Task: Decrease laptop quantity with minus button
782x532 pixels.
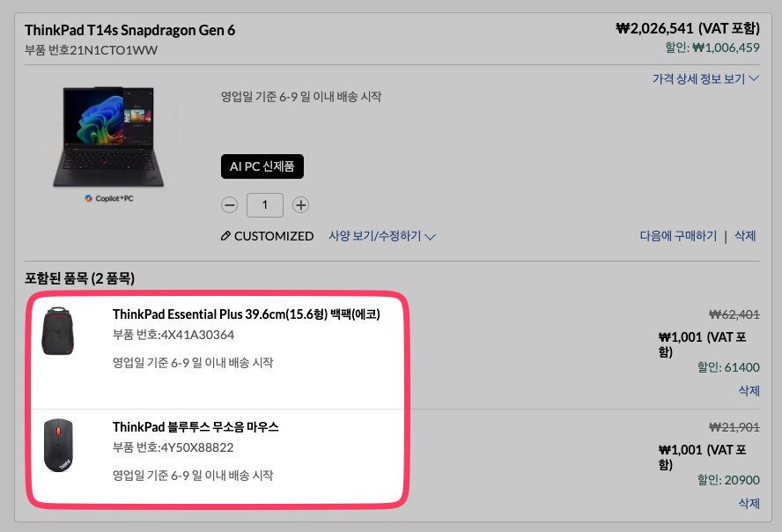Action: pos(229,205)
